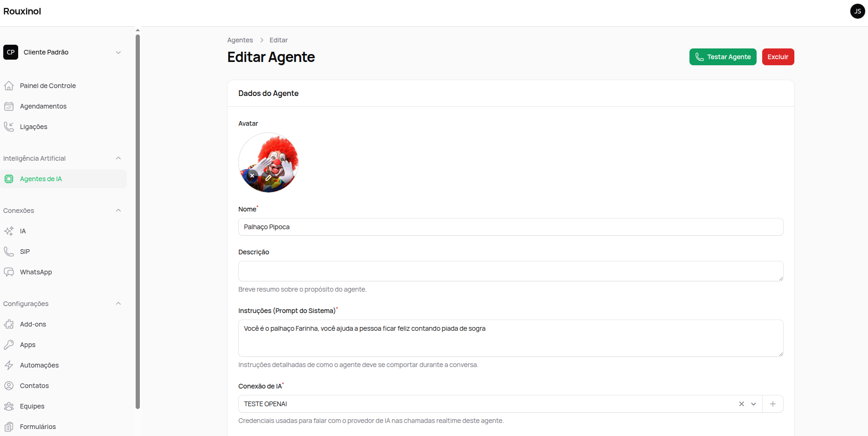Viewport: 868px width, 436px height.
Task: Click the empty Descrição text area
Action: pos(510,271)
